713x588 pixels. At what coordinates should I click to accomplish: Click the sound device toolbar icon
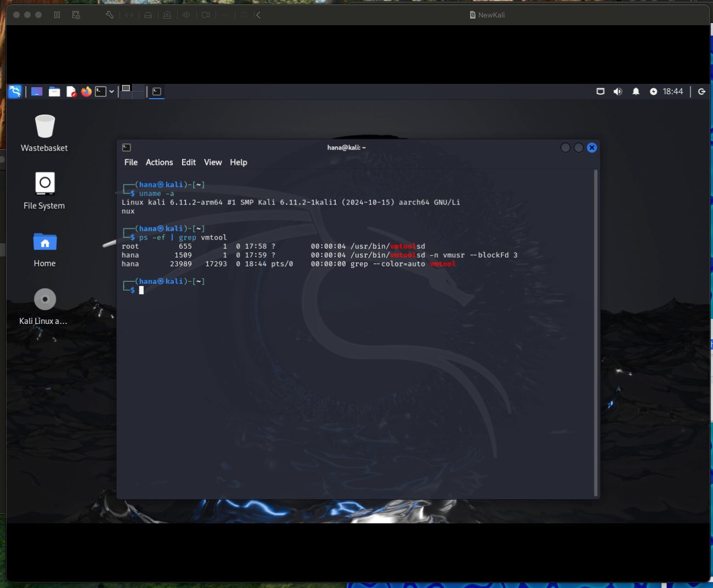coord(186,15)
